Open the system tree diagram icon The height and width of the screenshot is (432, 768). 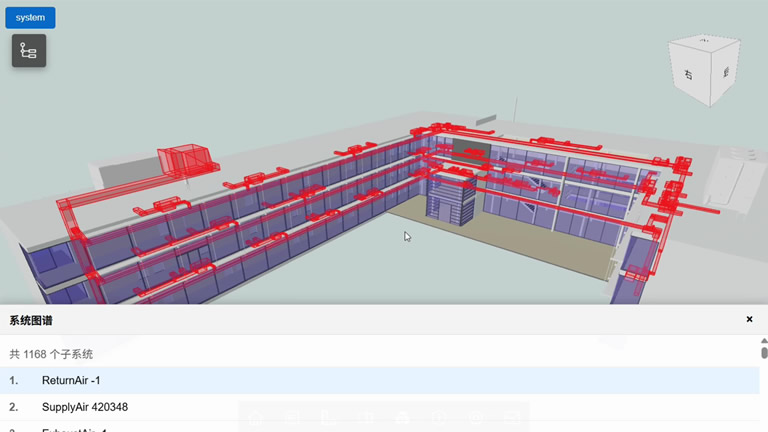[29, 50]
